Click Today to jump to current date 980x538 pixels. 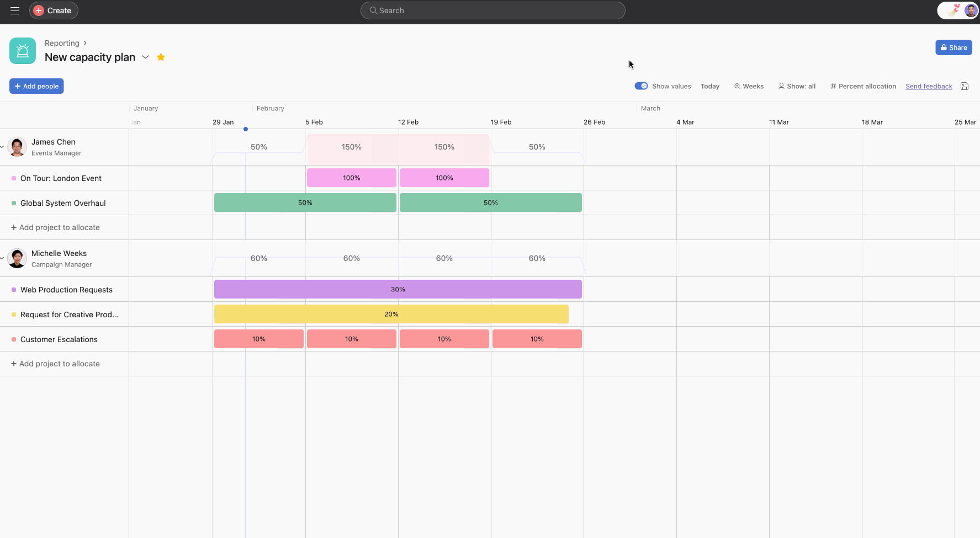710,86
